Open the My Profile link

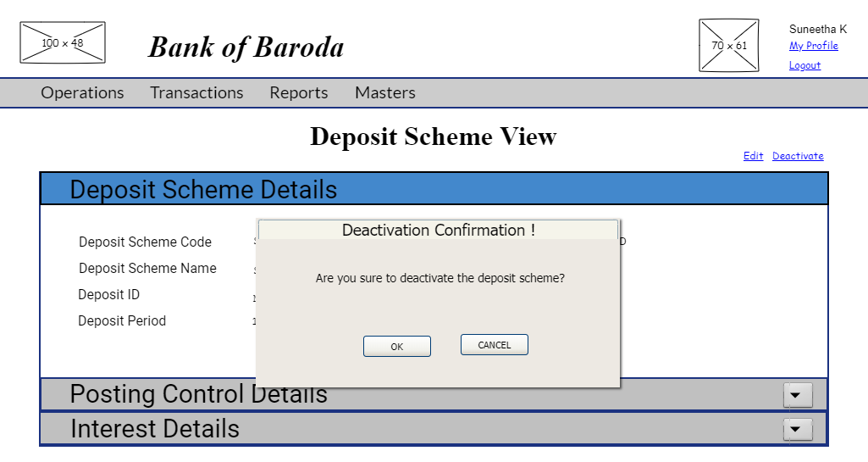click(814, 46)
